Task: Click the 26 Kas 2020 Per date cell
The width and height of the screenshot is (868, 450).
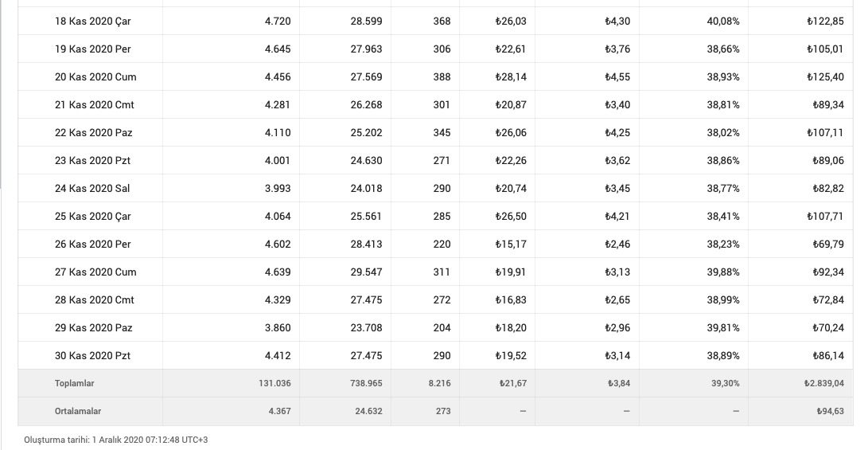Action: tap(92, 245)
